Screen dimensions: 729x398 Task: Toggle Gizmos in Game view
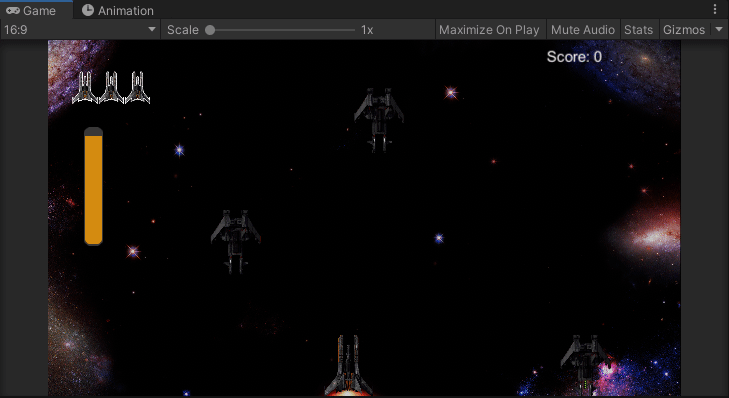pos(684,30)
